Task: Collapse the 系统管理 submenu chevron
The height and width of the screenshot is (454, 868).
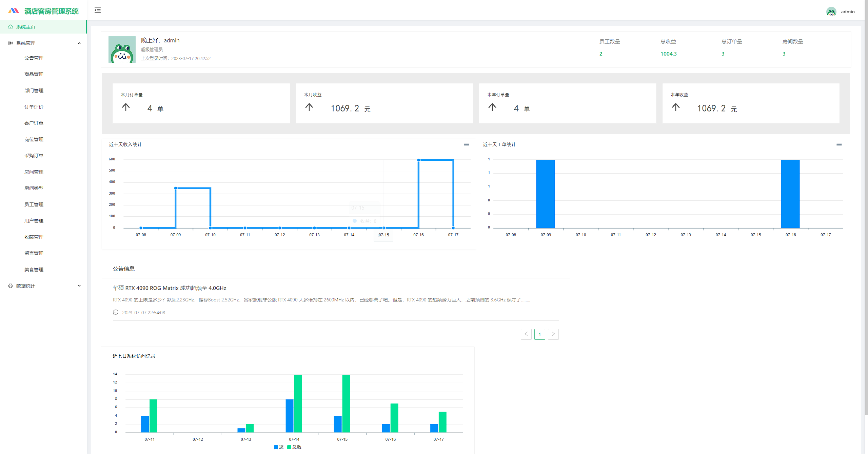Action: coord(79,43)
